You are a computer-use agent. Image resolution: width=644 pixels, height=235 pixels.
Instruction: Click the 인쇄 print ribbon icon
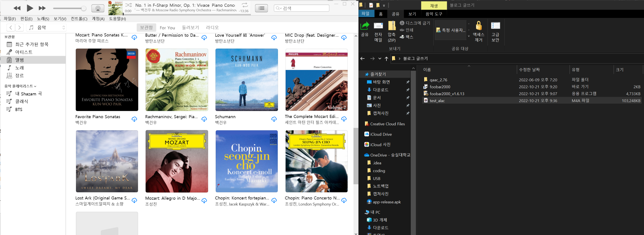(406, 30)
